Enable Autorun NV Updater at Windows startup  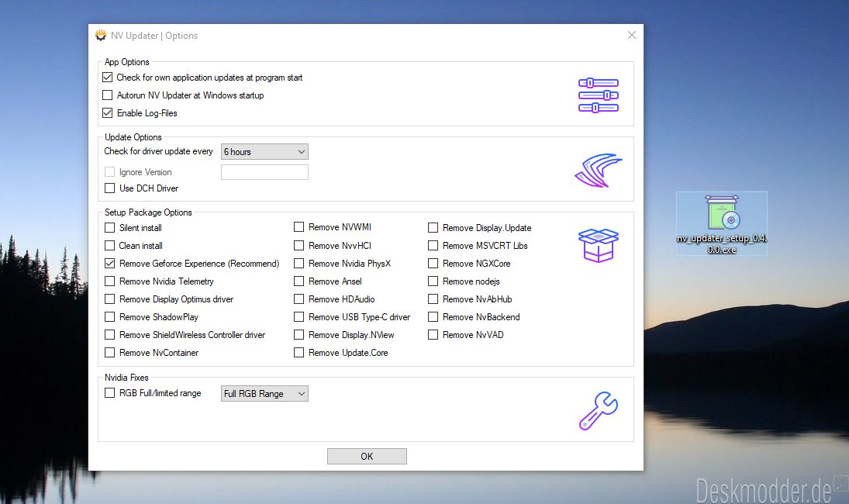109,95
